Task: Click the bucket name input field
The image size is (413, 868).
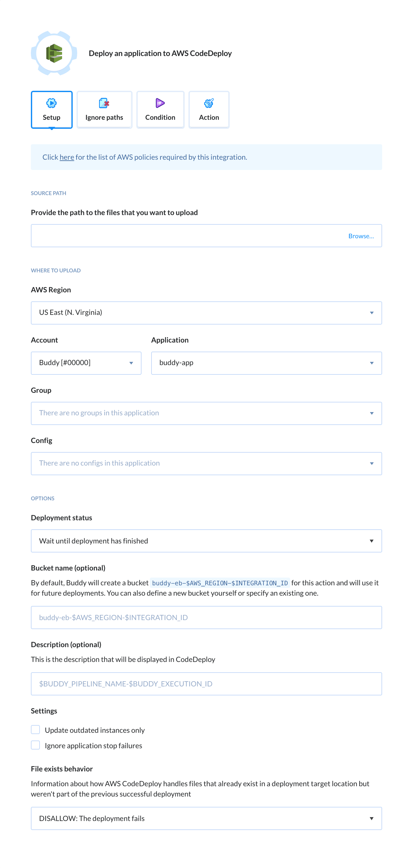Action: tap(206, 617)
